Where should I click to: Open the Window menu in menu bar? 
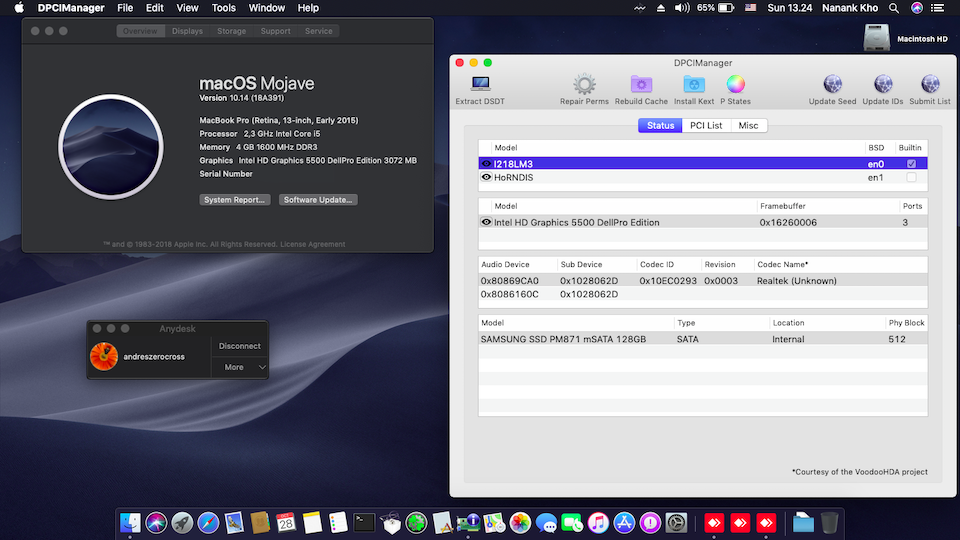(x=266, y=8)
